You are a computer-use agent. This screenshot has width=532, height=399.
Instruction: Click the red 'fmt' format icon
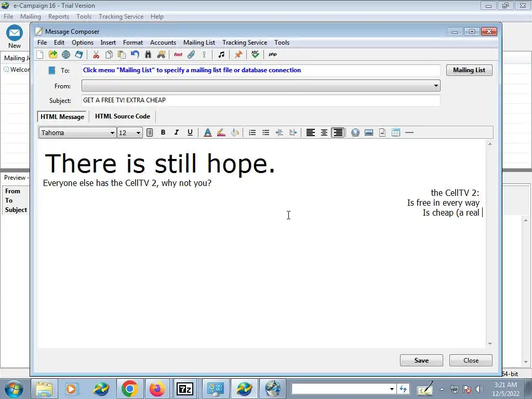point(178,55)
